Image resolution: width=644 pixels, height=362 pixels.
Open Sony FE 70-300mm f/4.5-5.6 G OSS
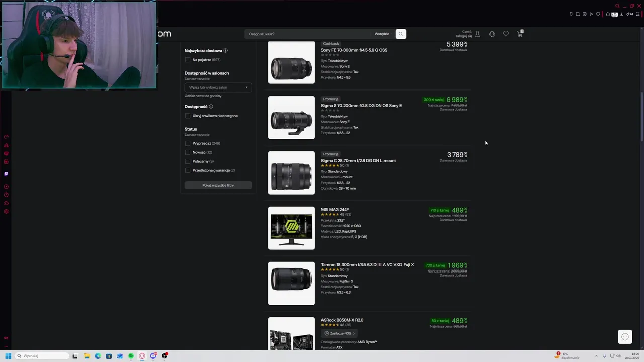tap(354, 50)
